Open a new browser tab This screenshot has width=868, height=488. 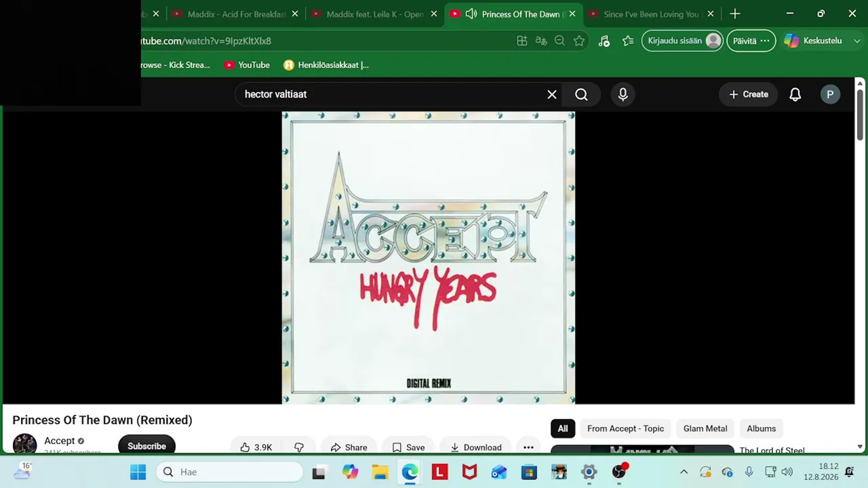[735, 14]
